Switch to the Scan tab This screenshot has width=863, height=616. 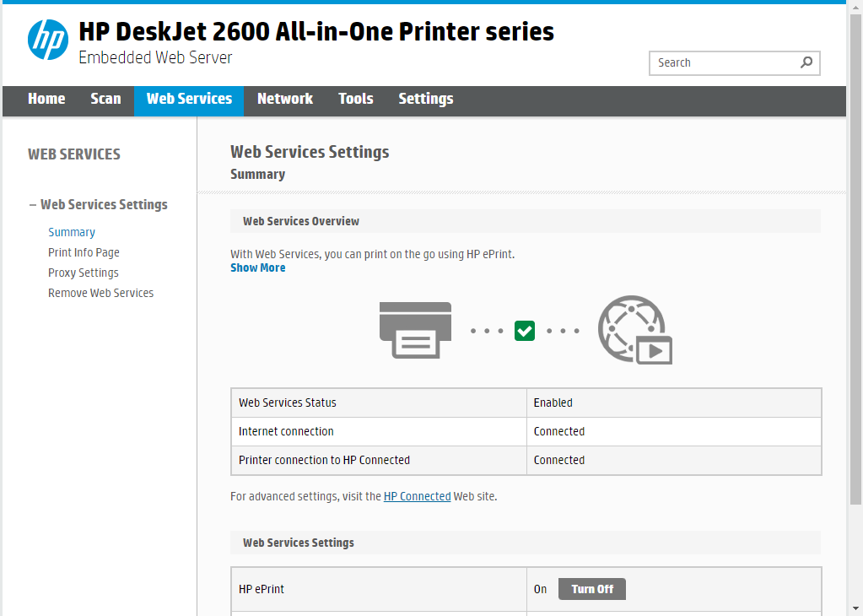tap(105, 99)
